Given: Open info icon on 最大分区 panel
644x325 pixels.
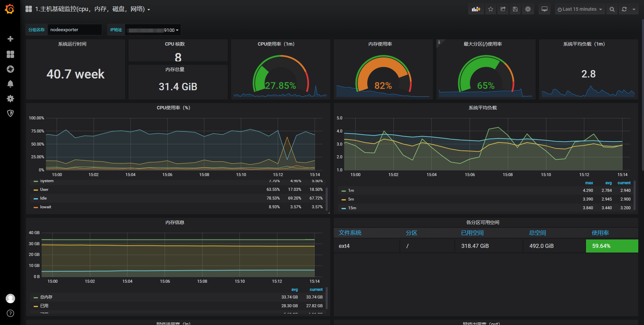Looking at the screenshot, I should [439, 42].
